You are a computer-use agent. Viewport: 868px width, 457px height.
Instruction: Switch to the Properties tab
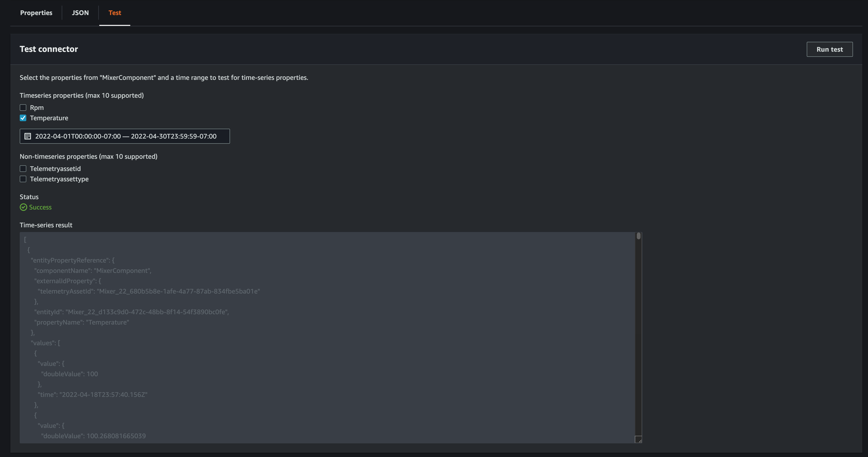(36, 12)
